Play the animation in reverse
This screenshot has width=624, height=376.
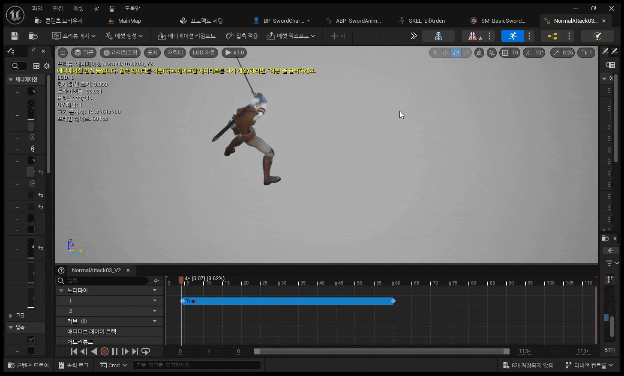(x=94, y=351)
